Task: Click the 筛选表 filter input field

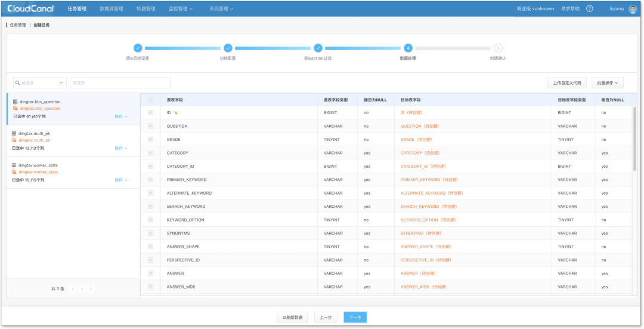Action: (x=120, y=83)
